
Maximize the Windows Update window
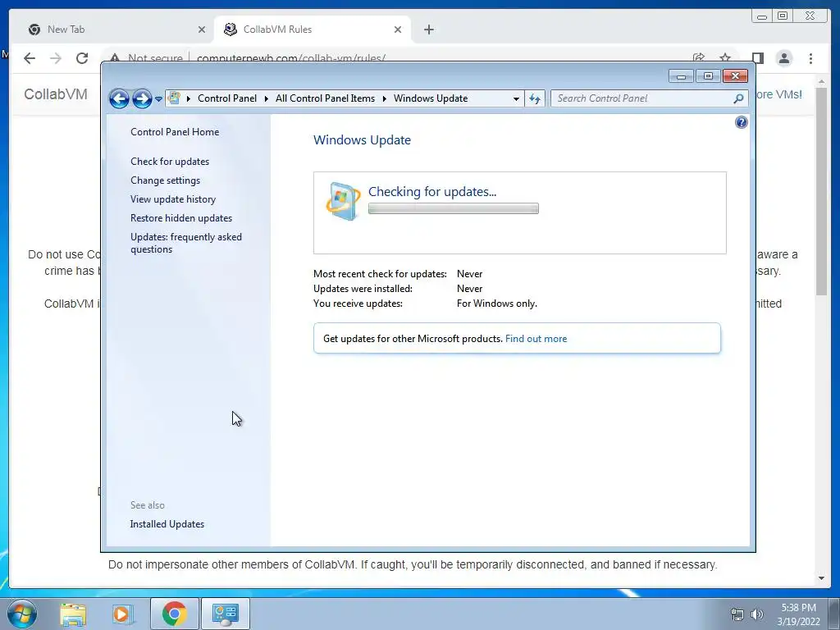click(x=708, y=76)
